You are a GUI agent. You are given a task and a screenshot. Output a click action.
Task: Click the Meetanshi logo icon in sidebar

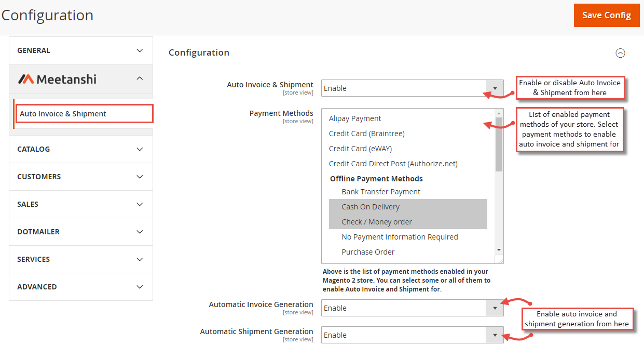(x=25, y=79)
